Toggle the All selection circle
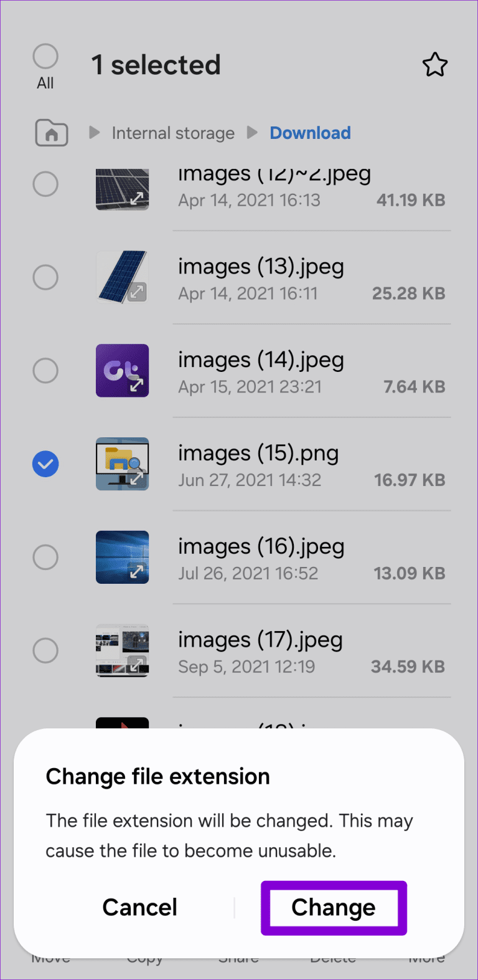The height and width of the screenshot is (980, 478). [x=45, y=57]
